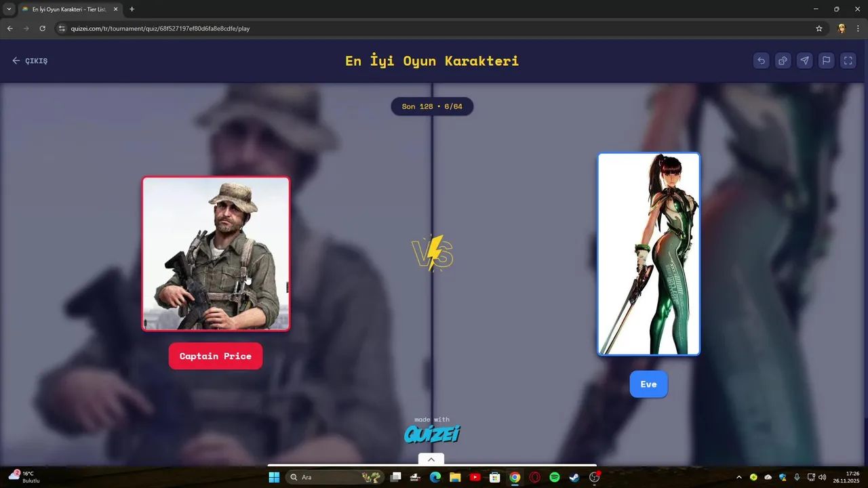868x488 pixels.
Task: Open Microsoft Store from taskbar
Action: [495, 477]
